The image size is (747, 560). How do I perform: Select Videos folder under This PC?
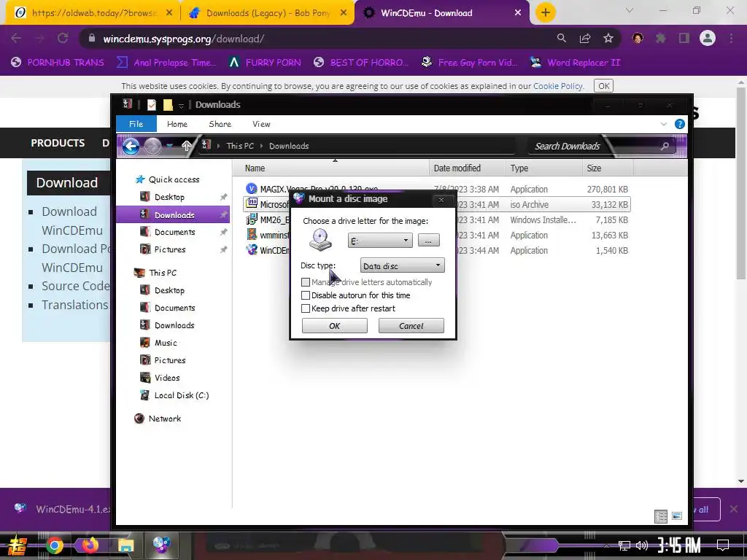(x=167, y=378)
